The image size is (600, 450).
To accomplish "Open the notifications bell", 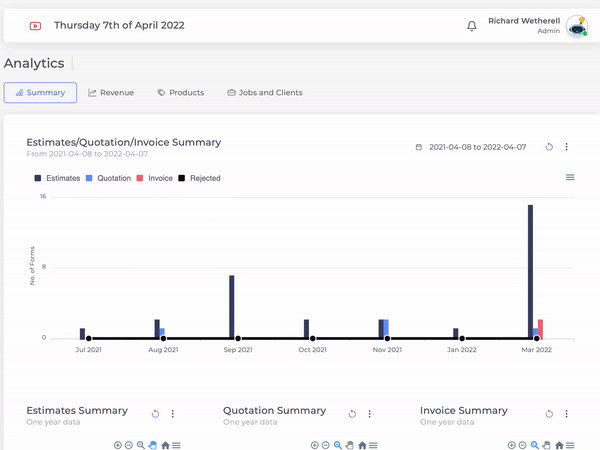I will [x=472, y=26].
